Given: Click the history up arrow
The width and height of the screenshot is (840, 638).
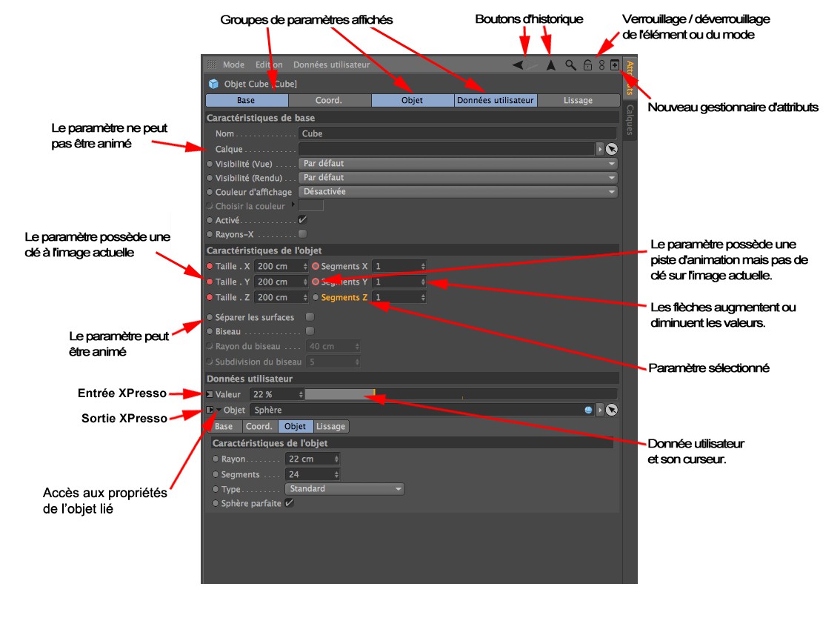Looking at the screenshot, I should point(550,65).
